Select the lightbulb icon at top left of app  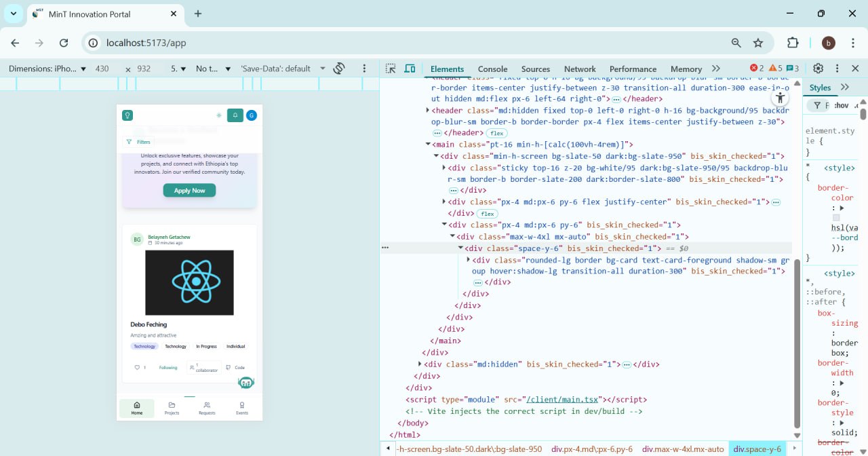click(127, 115)
